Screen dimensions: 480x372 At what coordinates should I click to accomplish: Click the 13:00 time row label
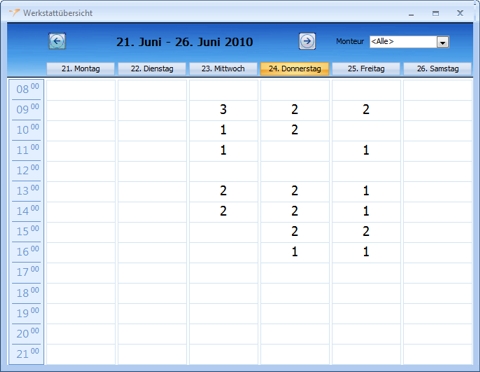27,191
